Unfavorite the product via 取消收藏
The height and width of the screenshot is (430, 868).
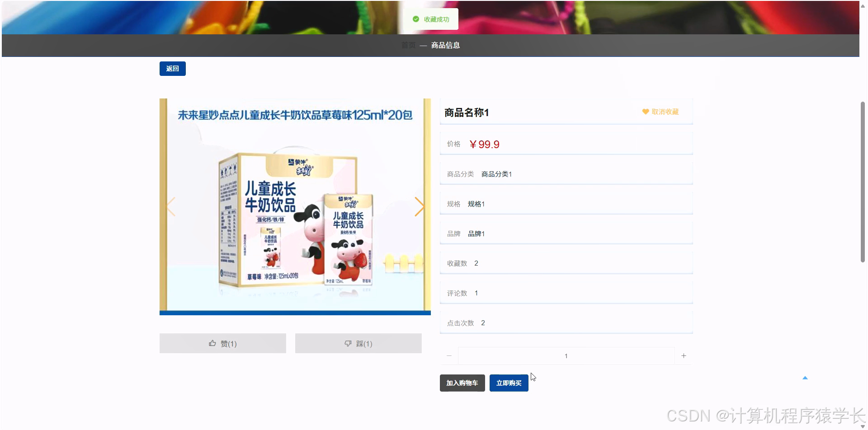[665, 112]
